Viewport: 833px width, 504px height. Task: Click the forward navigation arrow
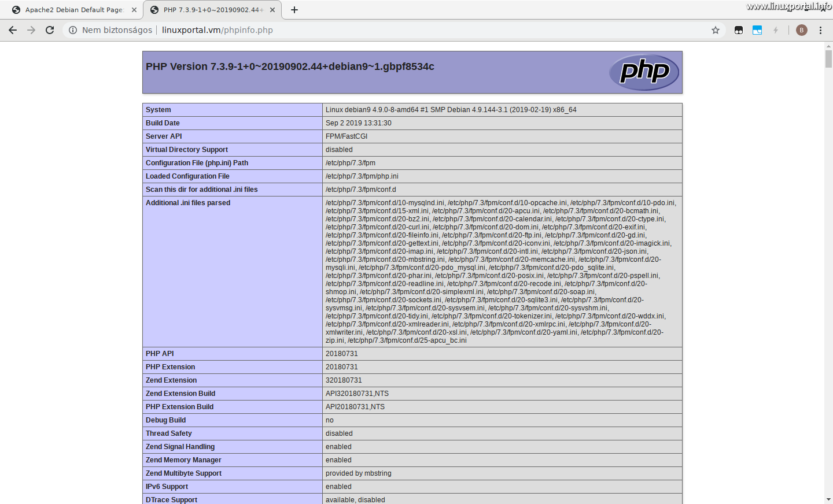tap(31, 29)
